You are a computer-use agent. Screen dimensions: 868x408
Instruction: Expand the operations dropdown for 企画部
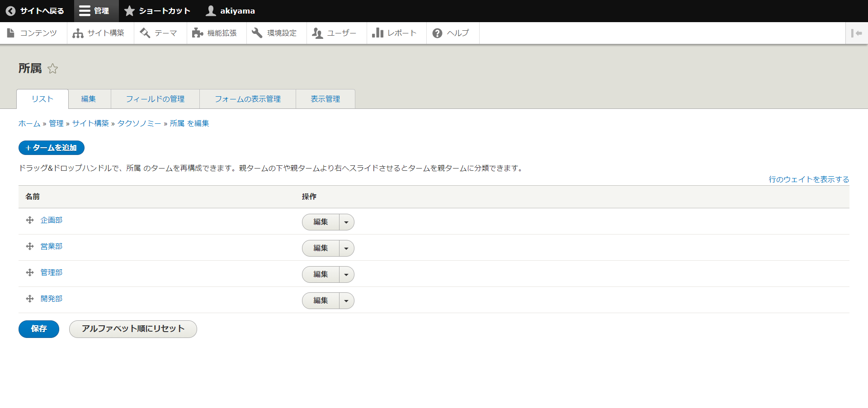[346, 222]
